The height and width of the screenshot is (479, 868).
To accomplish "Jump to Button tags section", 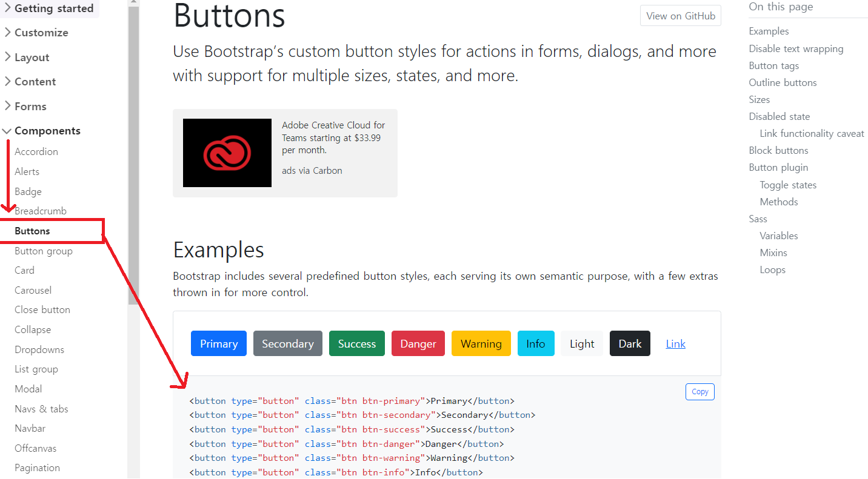I will [x=774, y=65].
